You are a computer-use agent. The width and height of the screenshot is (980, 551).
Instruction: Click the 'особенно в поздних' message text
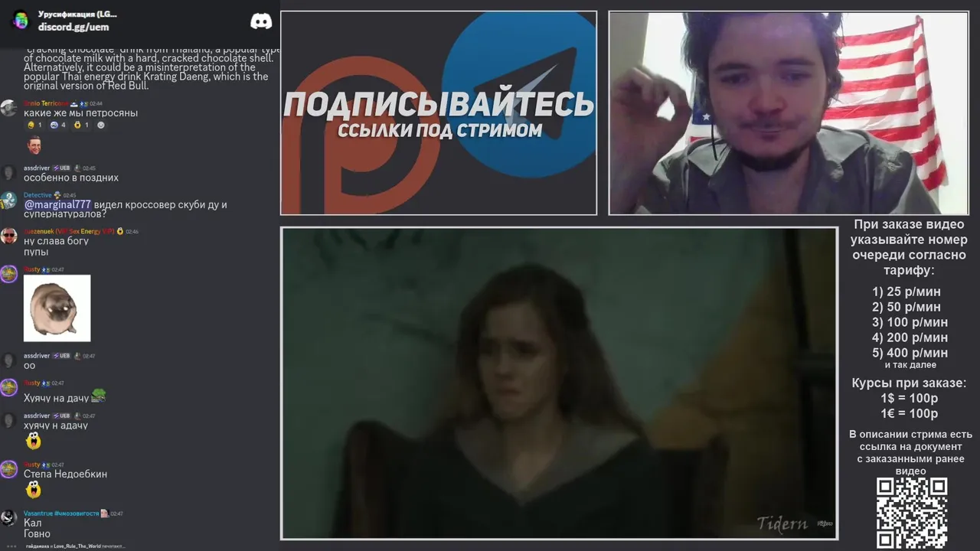(x=71, y=178)
